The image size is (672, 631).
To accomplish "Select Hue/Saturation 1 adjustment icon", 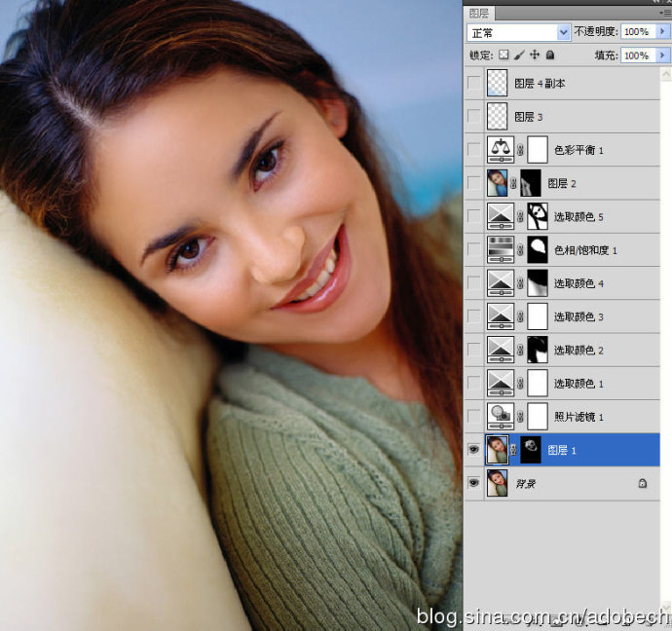I will [x=501, y=249].
